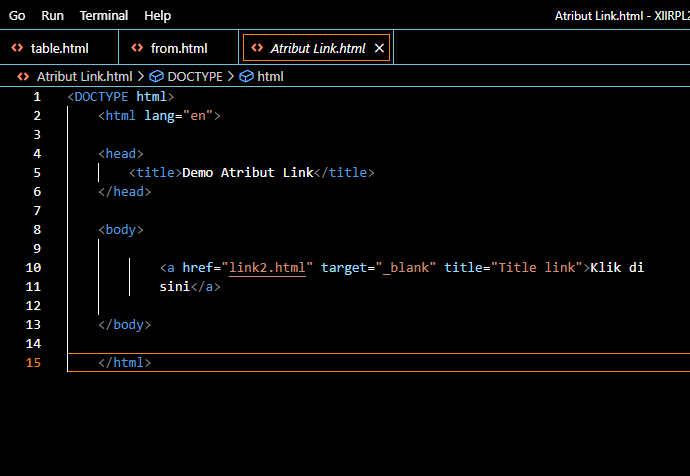
Task: Click line number 8 in the gutter
Action: click(37, 230)
